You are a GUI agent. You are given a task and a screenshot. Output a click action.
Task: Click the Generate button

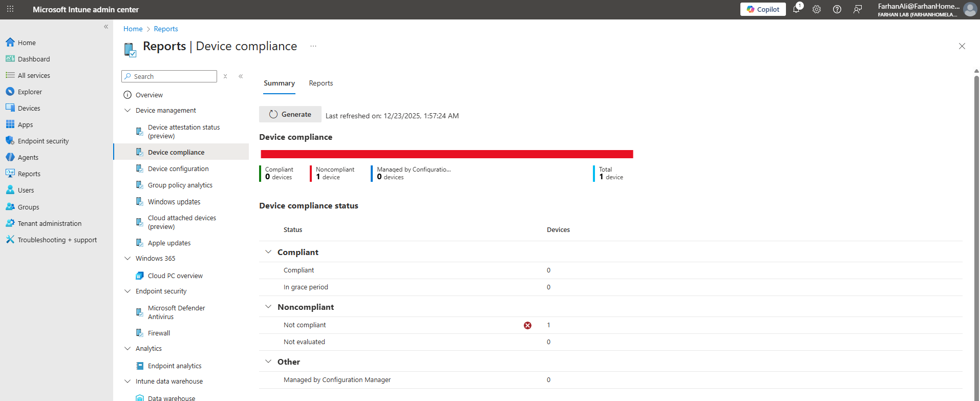290,114
